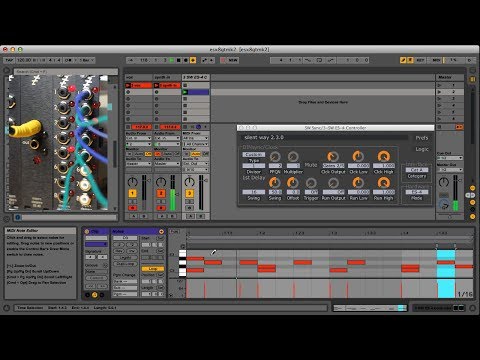The width and height of the screenshot is (480, 360).
Task: Toggle the MIDI map mode switch
Action: (x=436, y=60)
